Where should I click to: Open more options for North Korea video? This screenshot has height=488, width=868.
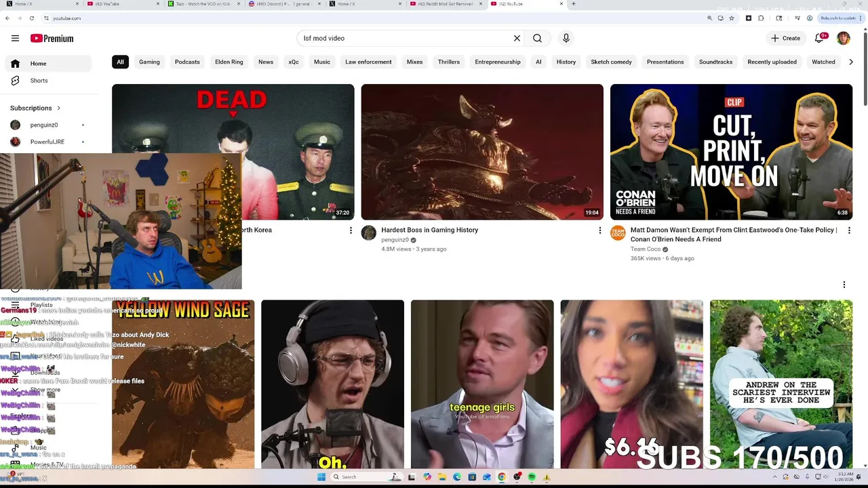click(x=351, y=230)
